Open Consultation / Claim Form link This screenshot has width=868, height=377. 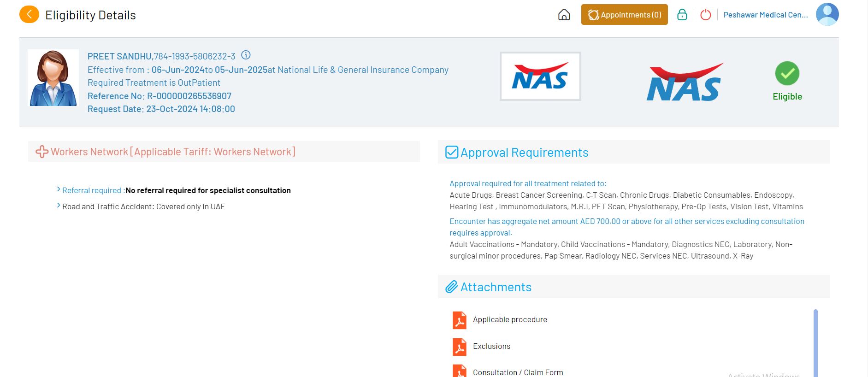[518, 372]
